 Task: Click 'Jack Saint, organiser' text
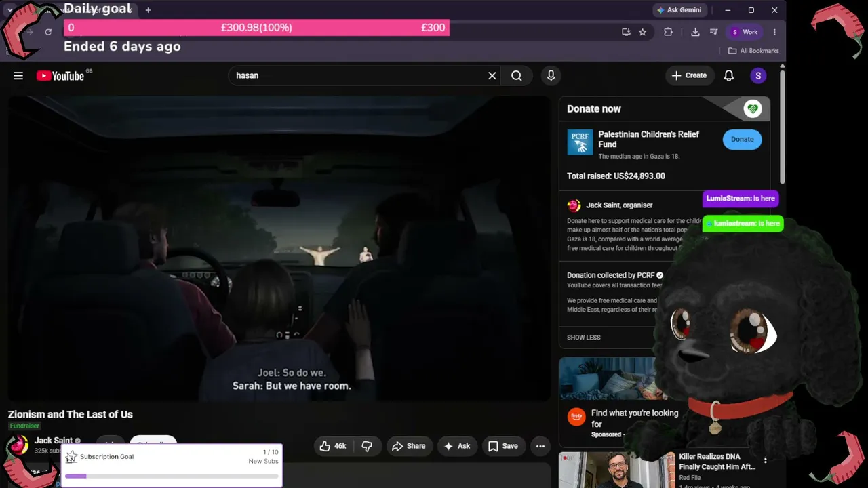tap(619, 205)
